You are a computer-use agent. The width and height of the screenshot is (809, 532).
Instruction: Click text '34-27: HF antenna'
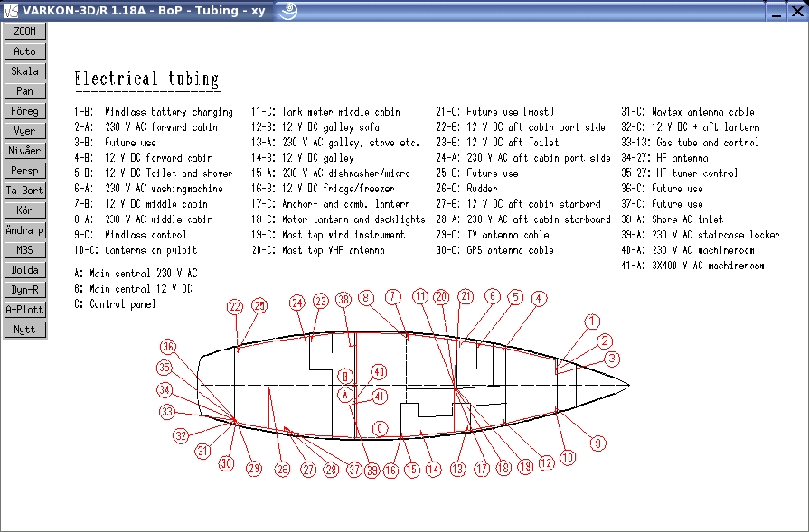[x=664, y=158]
